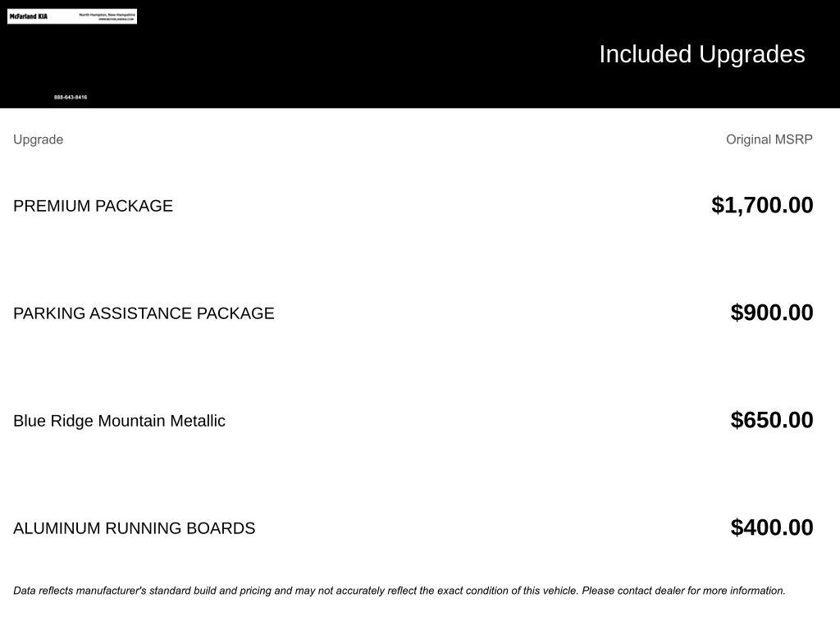Click 'contact dealer for more information' text

(x=701, y=591)
